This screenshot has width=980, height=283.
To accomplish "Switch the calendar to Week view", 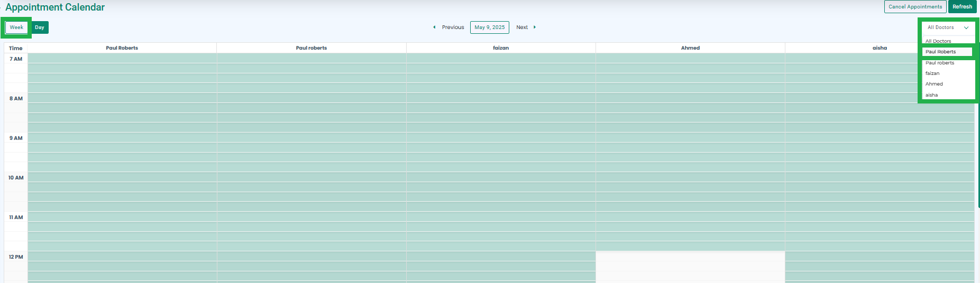I will [x=16, y=27].
